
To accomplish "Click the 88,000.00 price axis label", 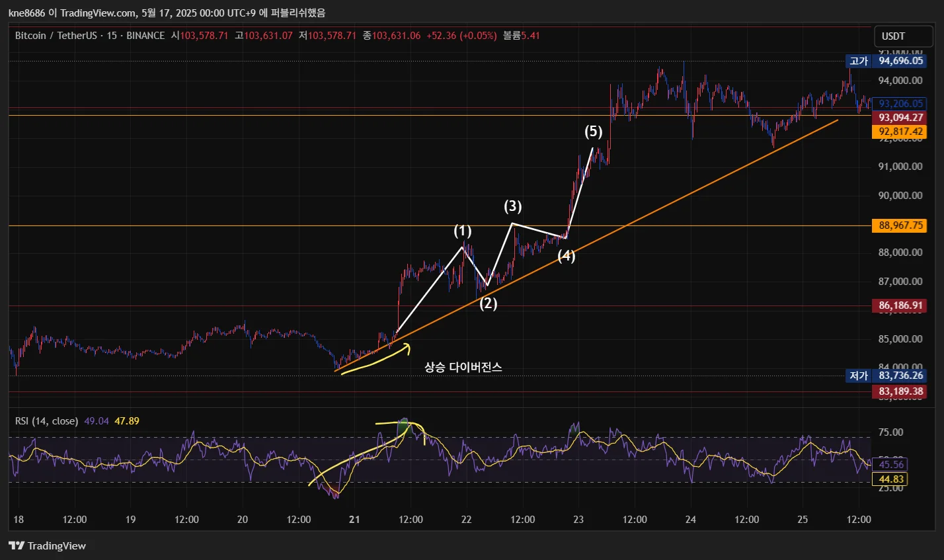I will tap(900, 253).
